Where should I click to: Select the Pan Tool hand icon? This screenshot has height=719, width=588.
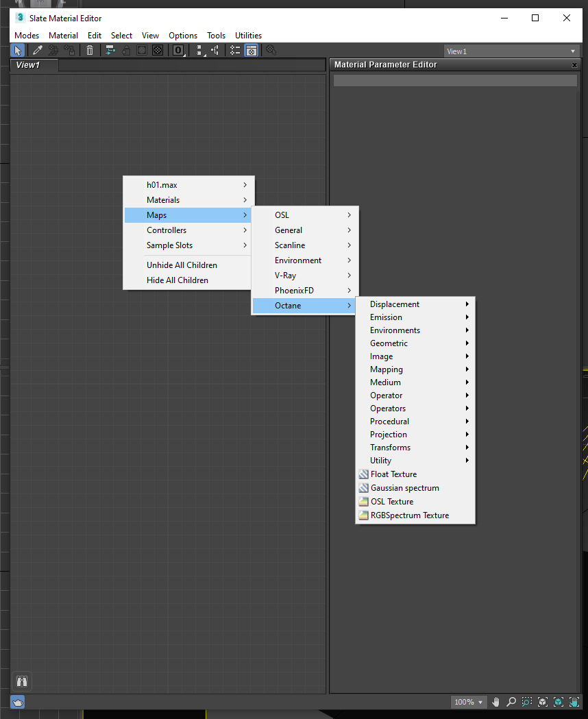495,702
